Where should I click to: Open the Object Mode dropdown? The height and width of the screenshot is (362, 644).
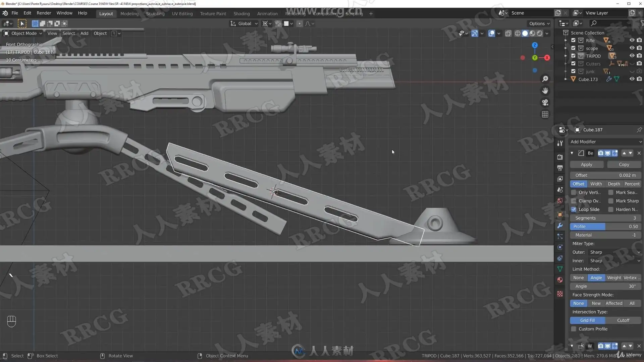click(x=23, y=33)
